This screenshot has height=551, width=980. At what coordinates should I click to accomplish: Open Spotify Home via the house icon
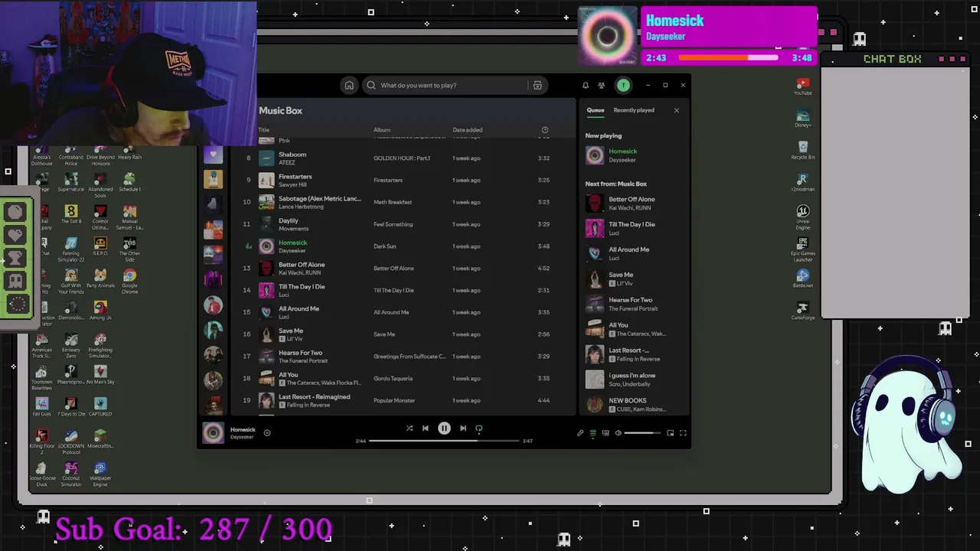point(349,86)
